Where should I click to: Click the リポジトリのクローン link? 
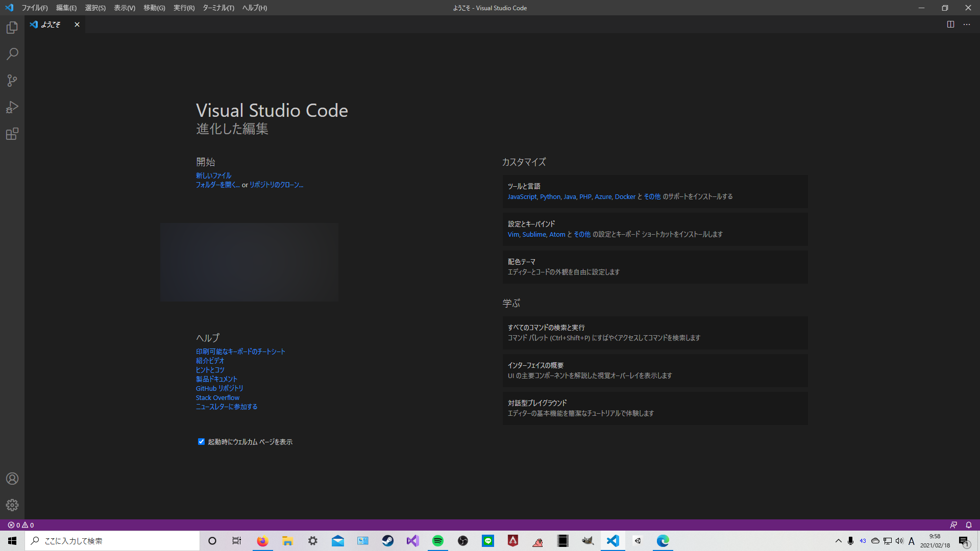(x=276, y=185)
